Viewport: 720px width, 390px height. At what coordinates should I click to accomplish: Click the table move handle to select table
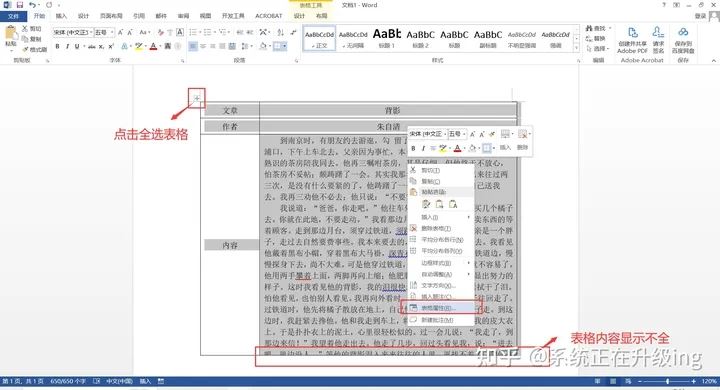(x=197, y=98)
